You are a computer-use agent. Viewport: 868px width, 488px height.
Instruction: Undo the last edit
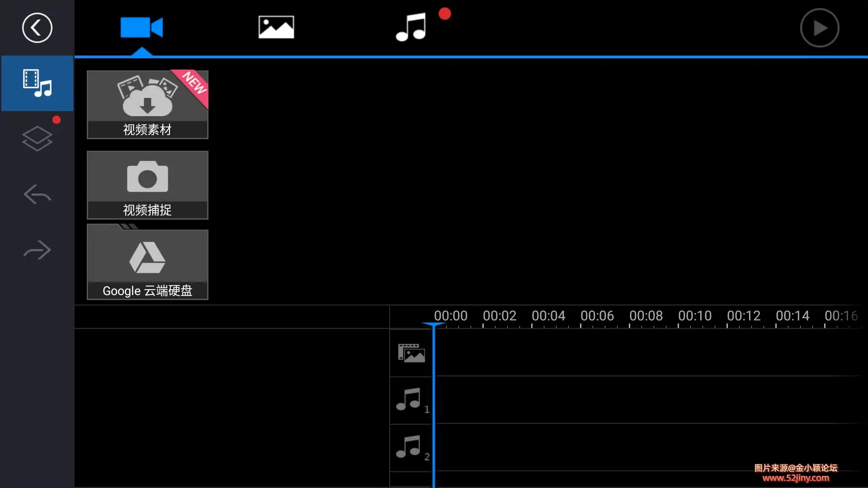click(x=37, y=194)
